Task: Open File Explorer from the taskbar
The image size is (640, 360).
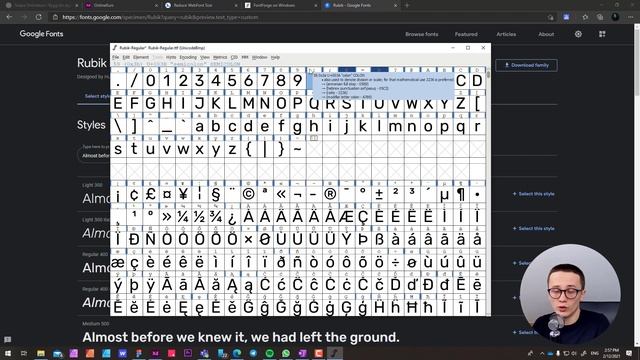Action: tap(41, 353)
